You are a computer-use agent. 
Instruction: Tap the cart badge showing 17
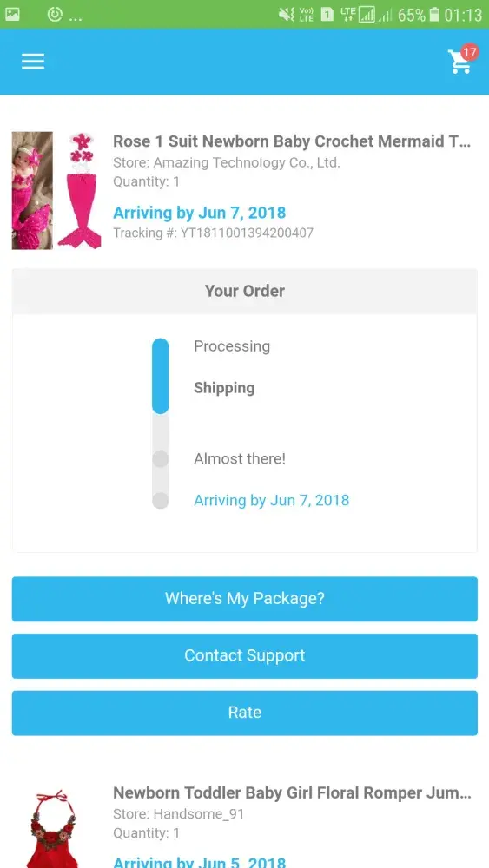click(470, 52)
